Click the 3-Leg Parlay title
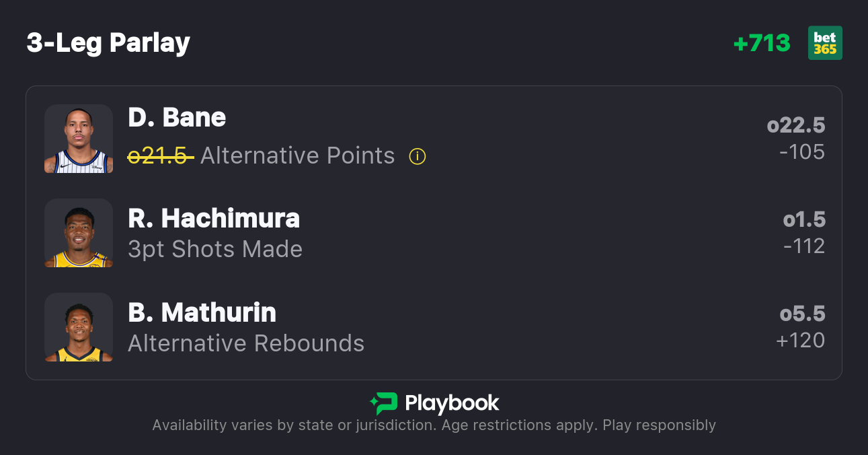Viewport: 868px width, 455px height. tap(108, 43)
